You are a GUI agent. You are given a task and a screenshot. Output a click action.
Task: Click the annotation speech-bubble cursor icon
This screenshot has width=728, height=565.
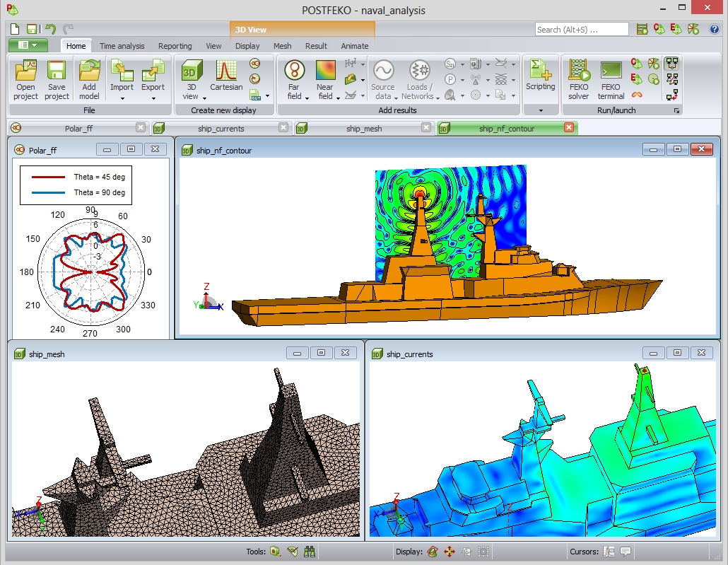click(626, 552)
